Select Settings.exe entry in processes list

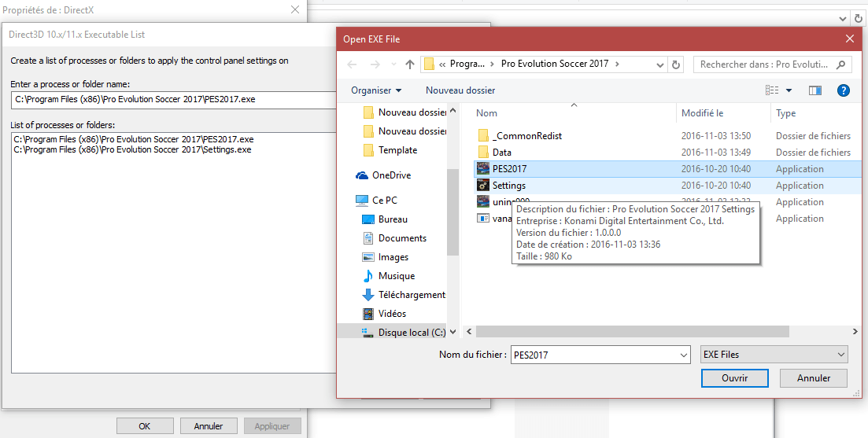coord(132,149)
